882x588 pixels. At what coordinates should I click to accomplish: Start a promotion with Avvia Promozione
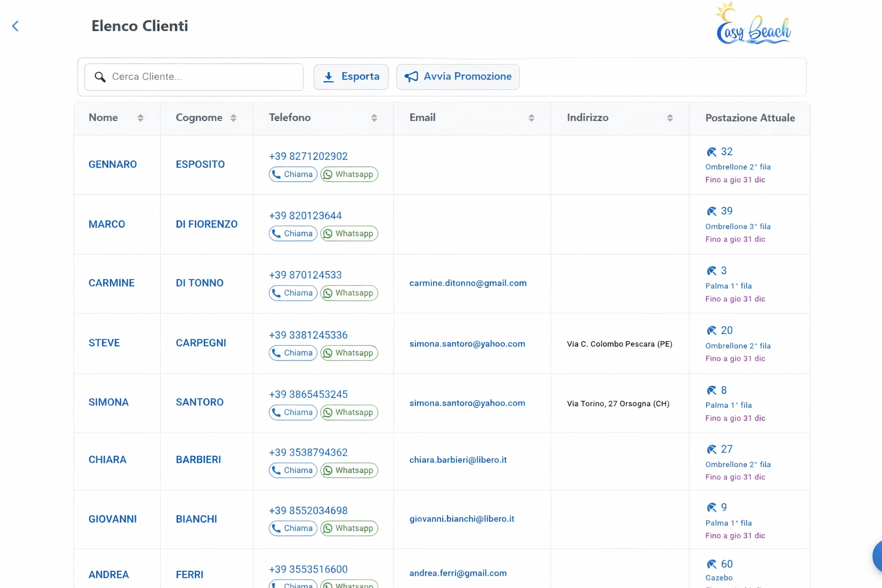click(458, 77)
